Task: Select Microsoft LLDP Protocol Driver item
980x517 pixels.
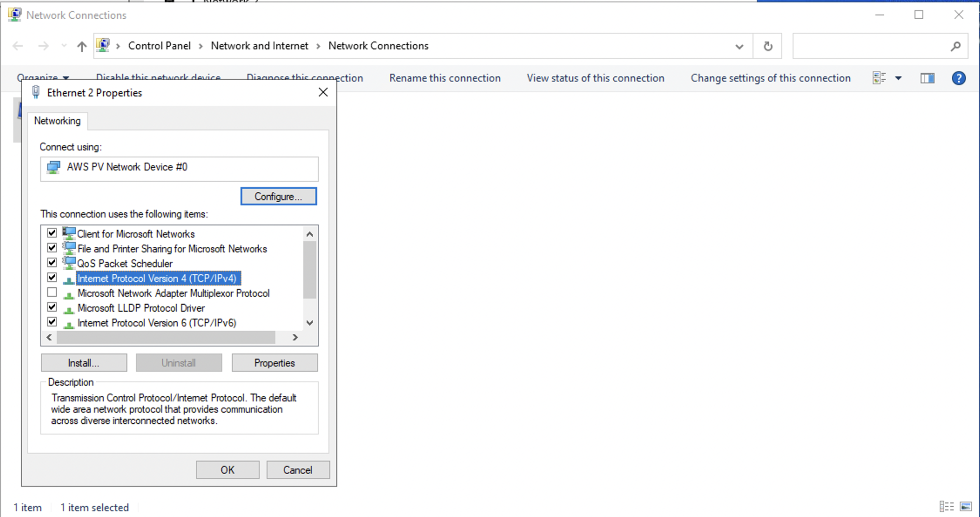Action: (141, 308)
